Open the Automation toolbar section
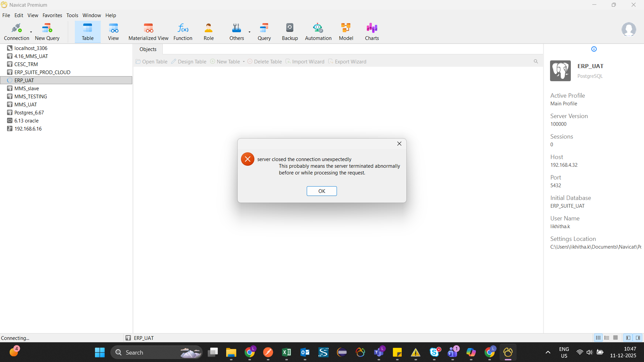 (x=318, y=32)
